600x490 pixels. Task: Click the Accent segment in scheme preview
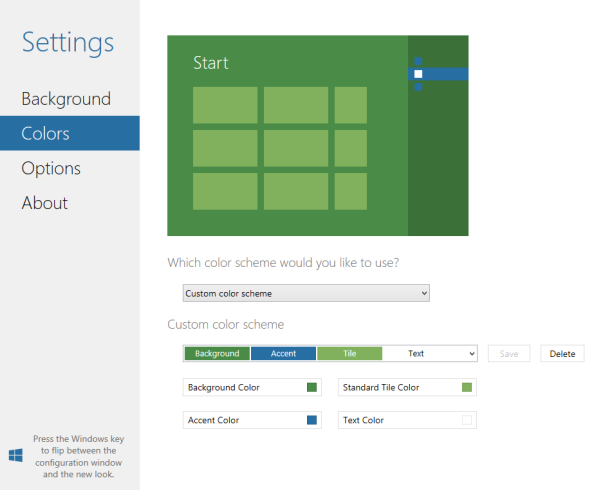click(x=284, y=353)
